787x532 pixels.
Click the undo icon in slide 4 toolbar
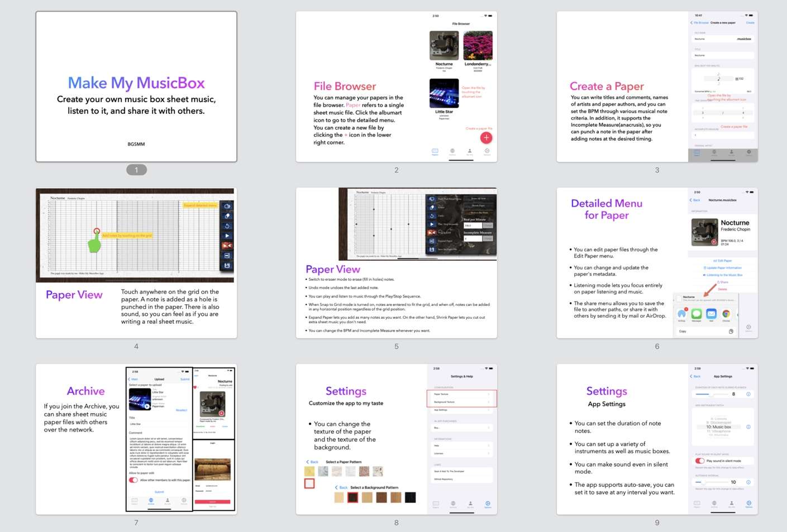(x=227, y=226)
